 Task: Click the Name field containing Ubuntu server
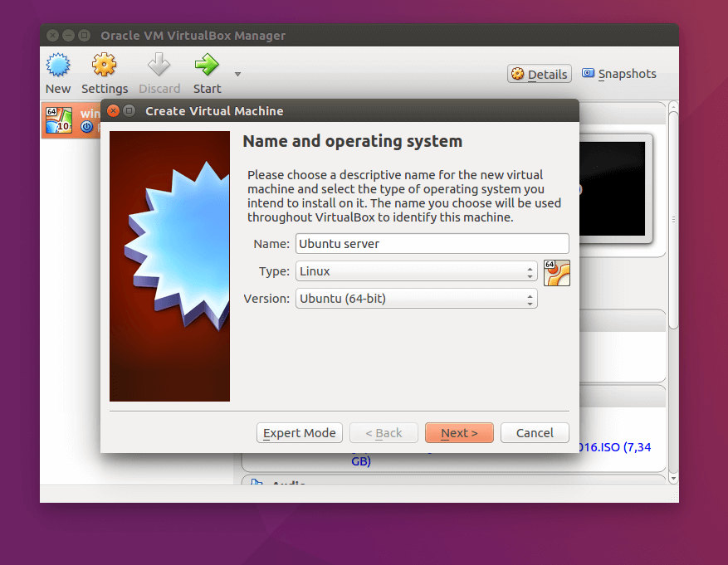[432, 244]
